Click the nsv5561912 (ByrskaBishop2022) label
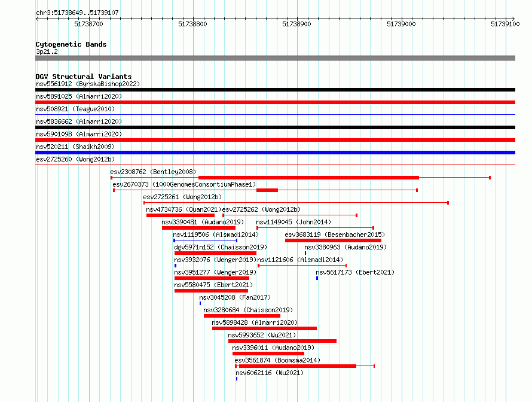 click(x=88, y=84)
